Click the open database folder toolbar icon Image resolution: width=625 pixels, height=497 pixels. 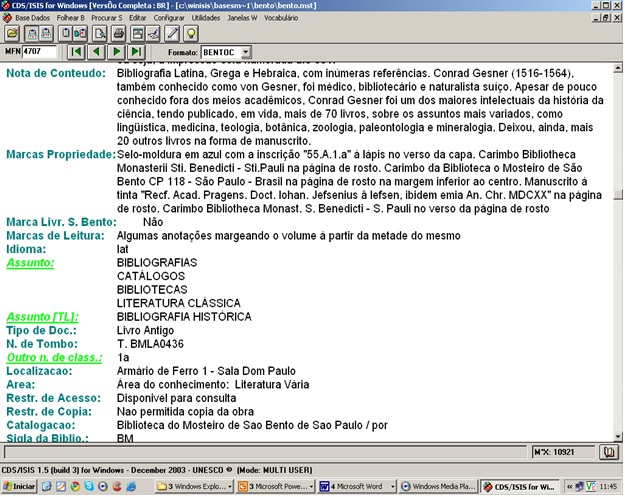click(x=12, y=33)
